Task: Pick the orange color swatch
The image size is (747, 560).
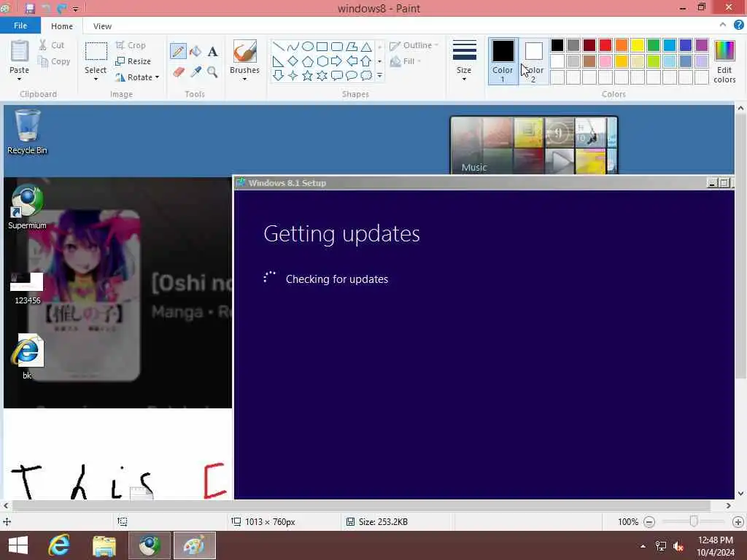Action: pos(622,45)
